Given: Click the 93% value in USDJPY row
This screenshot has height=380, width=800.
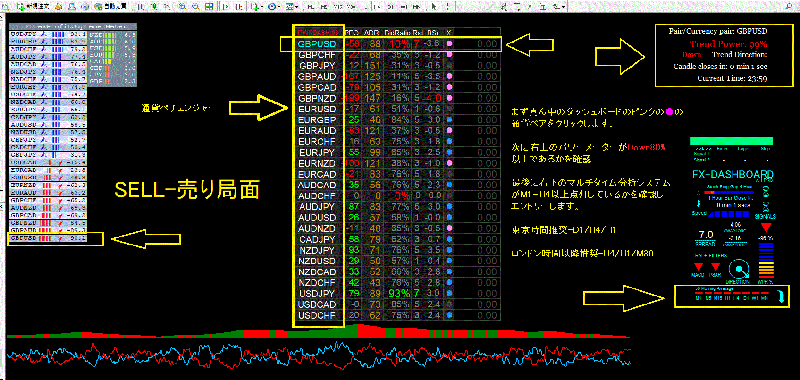Looking at the screenshot, I should (x=398, y=293).
